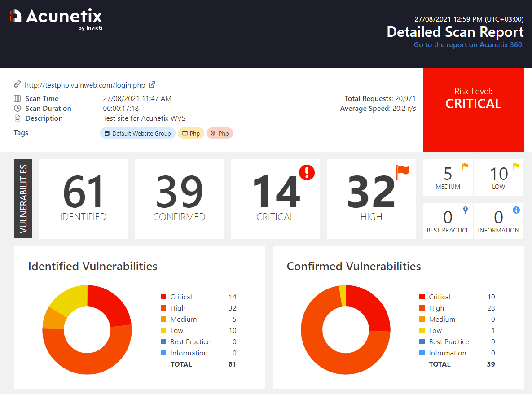Click the chain link icon before the URL
Viewport: 532px width, 394px height.
(x=18, y=84)
